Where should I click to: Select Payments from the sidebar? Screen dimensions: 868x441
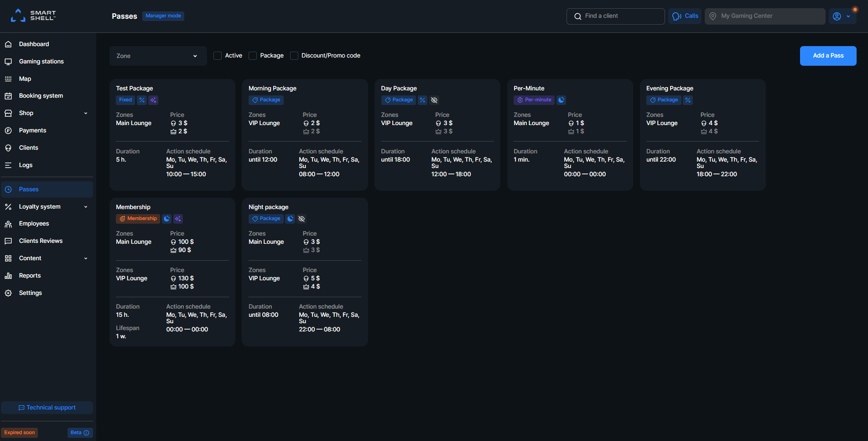[32, 130]
